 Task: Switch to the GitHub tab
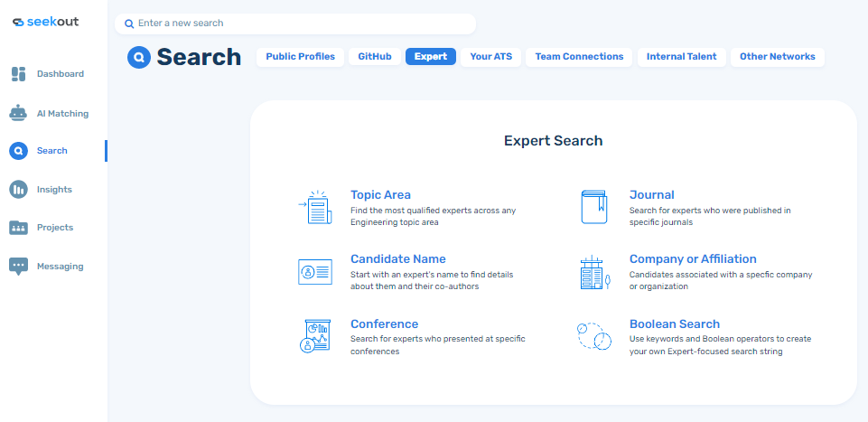point(375,57)
